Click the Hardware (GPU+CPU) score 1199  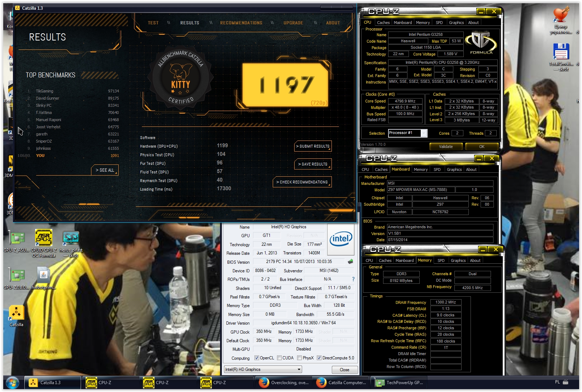[x=222, y=145]
